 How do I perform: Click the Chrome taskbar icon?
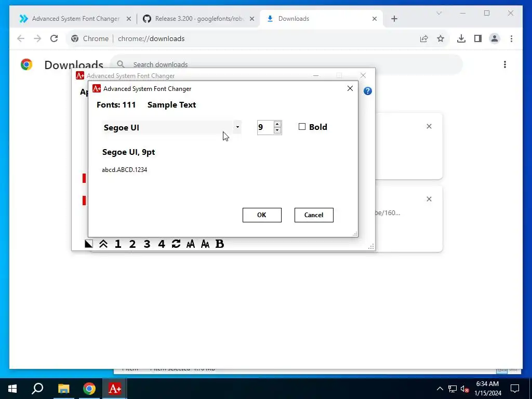click(89, 389)
